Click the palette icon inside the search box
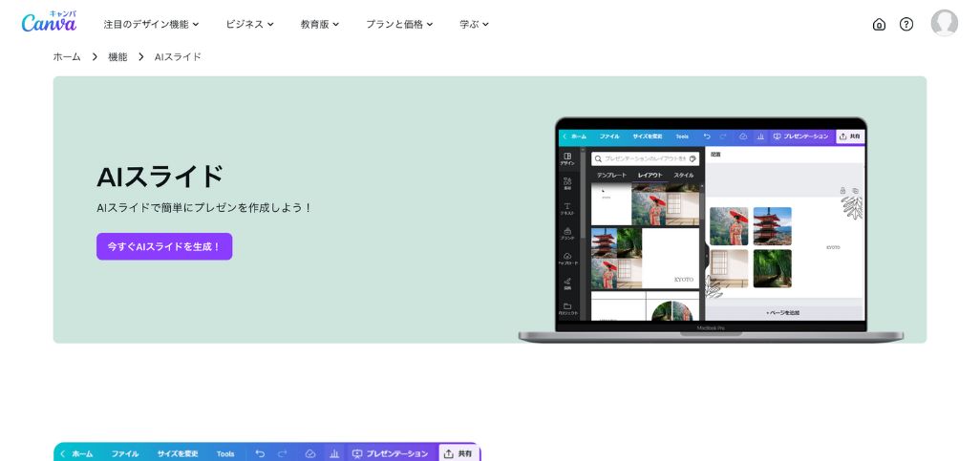 point(692,158)
